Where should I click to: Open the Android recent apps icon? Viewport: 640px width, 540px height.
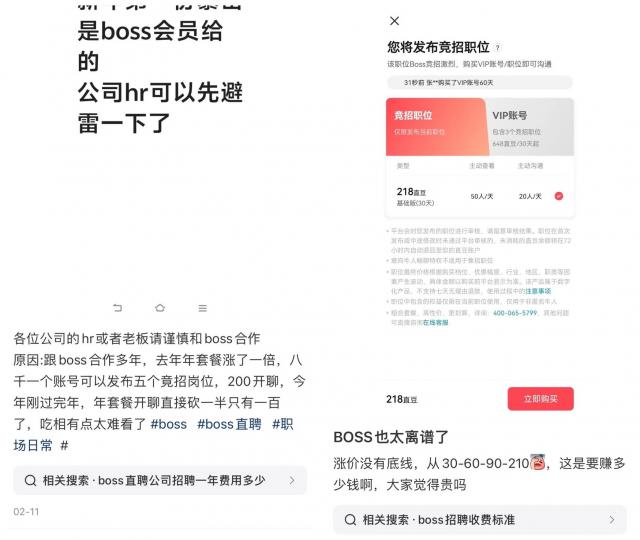202,308
